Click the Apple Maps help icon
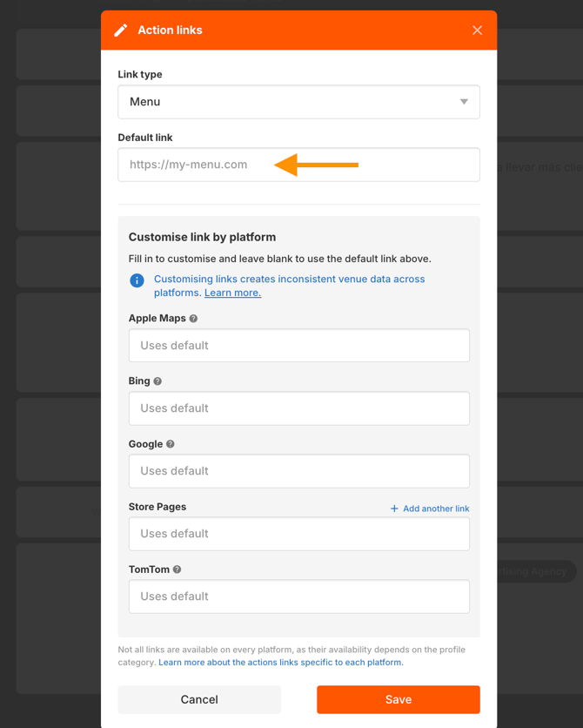The width and height of the screenshot is (583, 728). [193, 319]
